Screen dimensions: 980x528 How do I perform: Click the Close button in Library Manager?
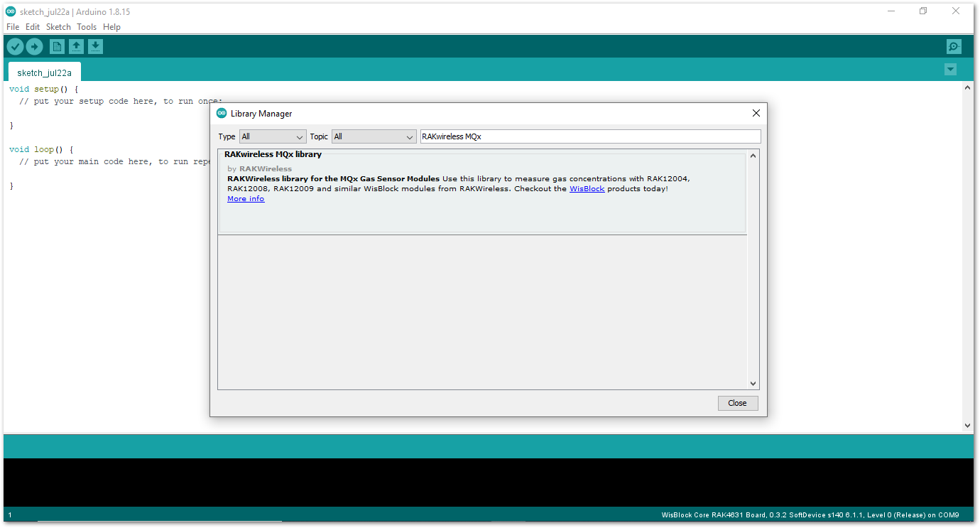pyautogui.click(x=738, y=403)
